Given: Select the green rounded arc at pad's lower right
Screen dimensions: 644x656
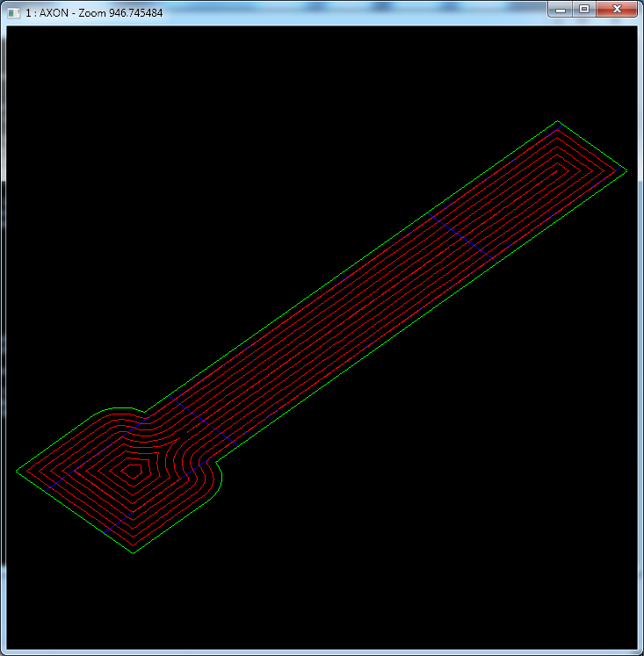Looking at the screenshot, I should [x=222, y=480].
